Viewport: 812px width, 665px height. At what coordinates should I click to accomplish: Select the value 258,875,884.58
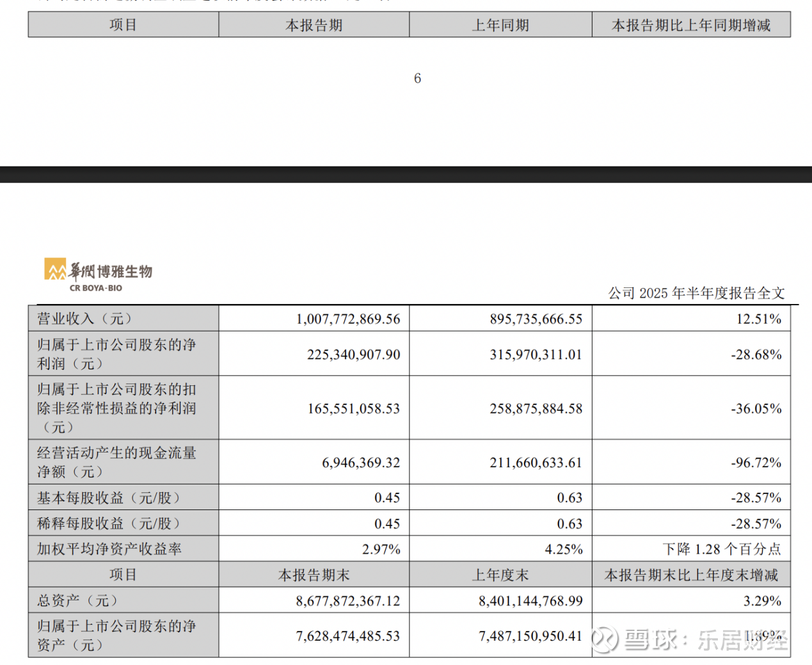pyautogui.click(x=536, y=408)
